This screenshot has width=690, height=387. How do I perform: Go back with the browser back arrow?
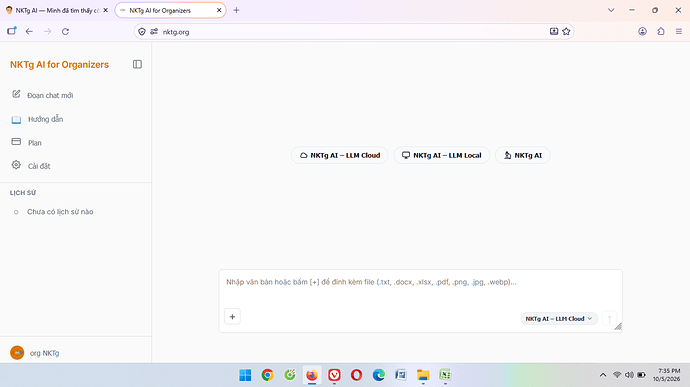(x=29, y=31)
